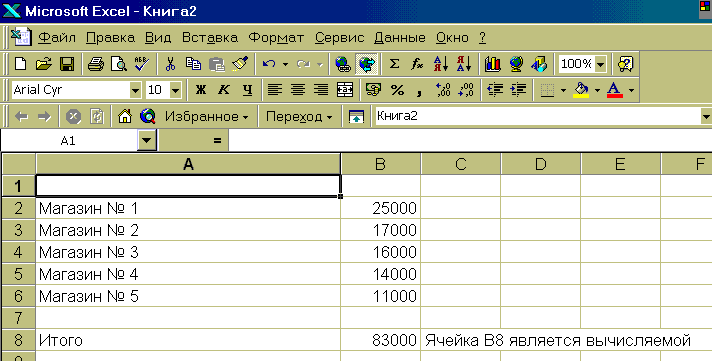Screen dimensions: 712x361
Task: Center cell text horizontally
Action: 298,90
